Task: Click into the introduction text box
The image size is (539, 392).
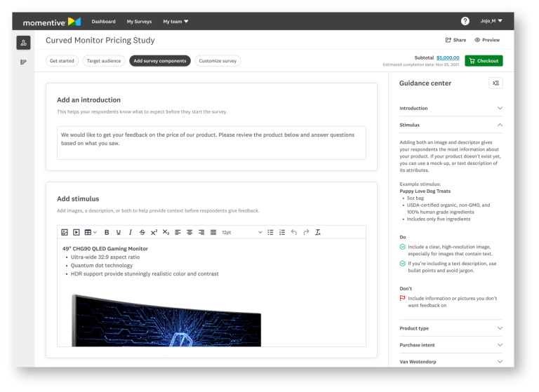Action: 211,143
